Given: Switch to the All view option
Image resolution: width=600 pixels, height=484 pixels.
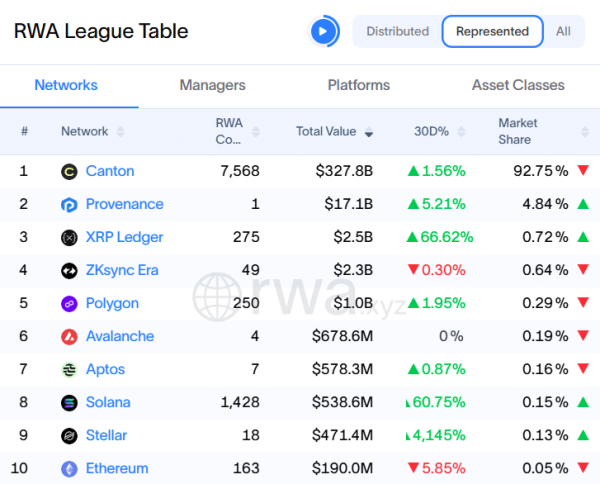Looking at the screenshot, I should pos(563,31).
